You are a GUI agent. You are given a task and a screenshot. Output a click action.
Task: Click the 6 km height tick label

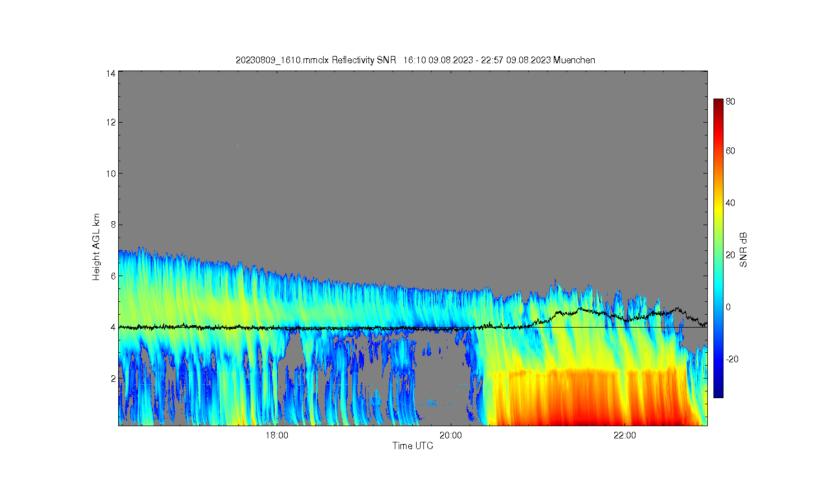(x=113, y=276)
